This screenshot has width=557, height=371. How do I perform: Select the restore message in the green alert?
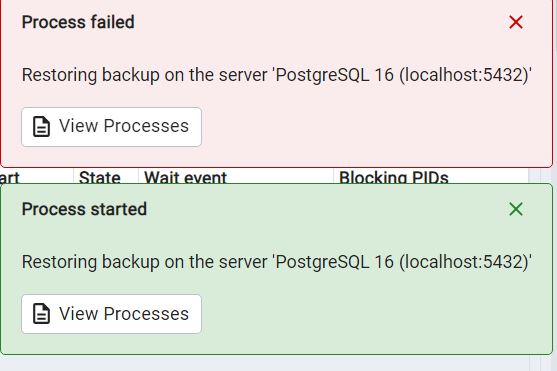pyautogui.click(x=277, y=262)
